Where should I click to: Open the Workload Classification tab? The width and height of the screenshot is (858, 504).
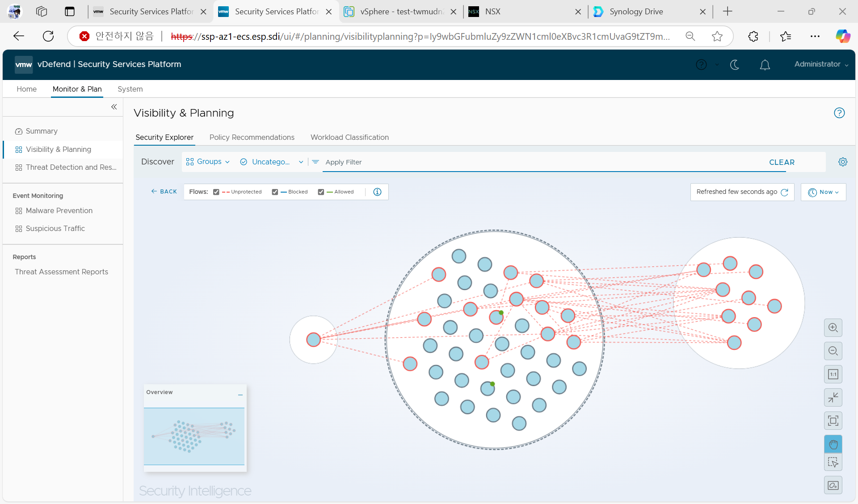(350, 137)
